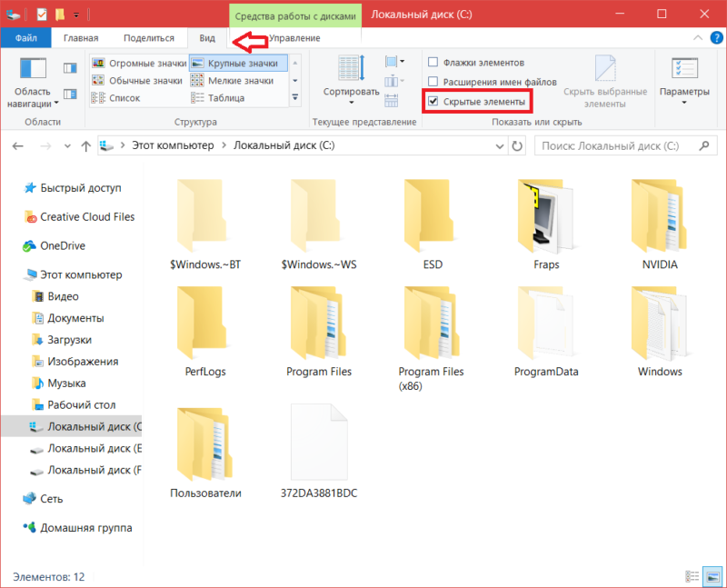The image size is (727, 588).
Task: Open the Средства работы с дисками contextual tab
Action: pyautogui.click(x=295, y=15)
